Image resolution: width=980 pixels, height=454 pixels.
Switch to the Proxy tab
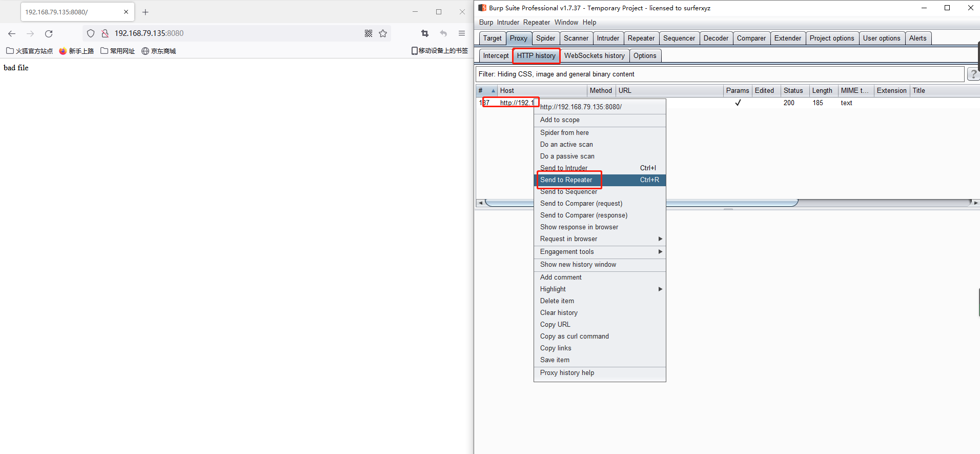pos(519,38)
